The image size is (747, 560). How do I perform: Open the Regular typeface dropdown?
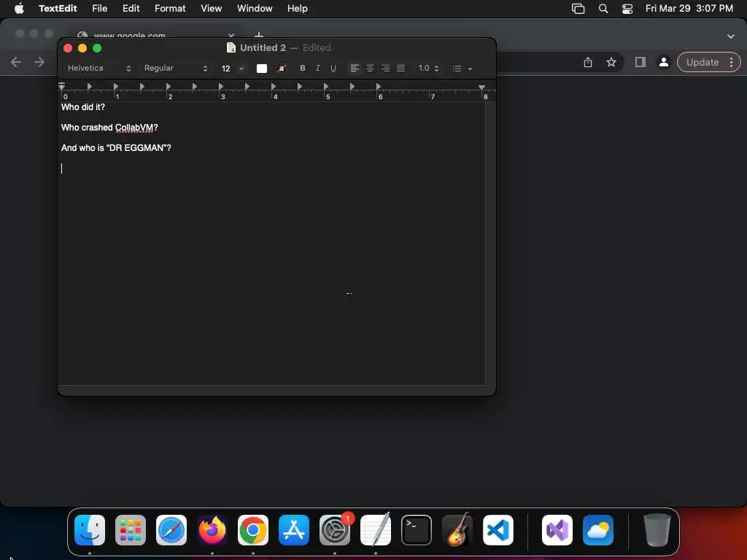[x=176, y=68]
